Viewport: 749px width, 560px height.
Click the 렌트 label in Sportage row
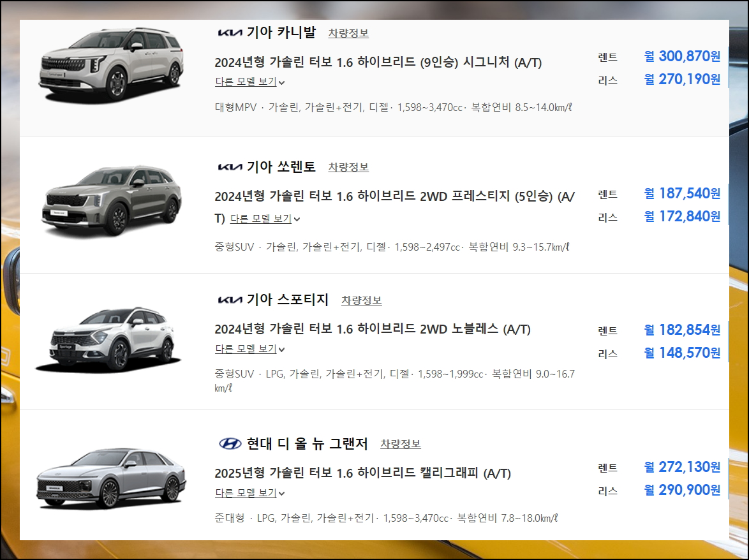[x=607, y=331]
